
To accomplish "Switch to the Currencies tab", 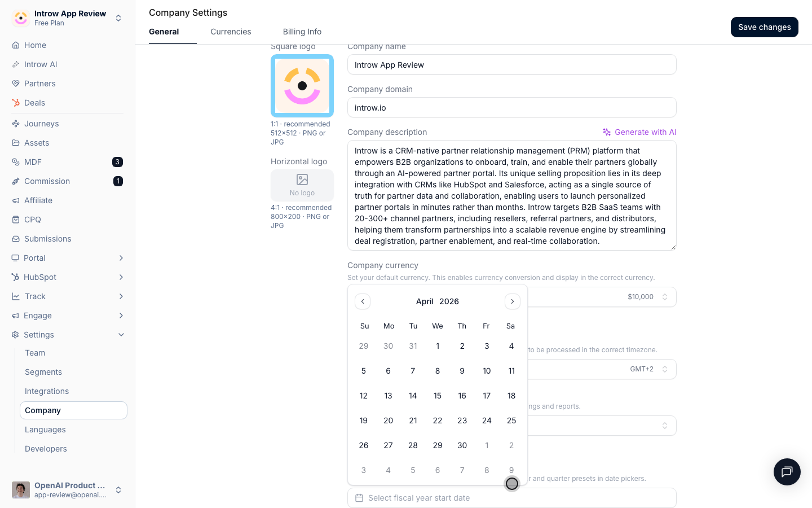I will pyautogui.click(x=231, y=32).
